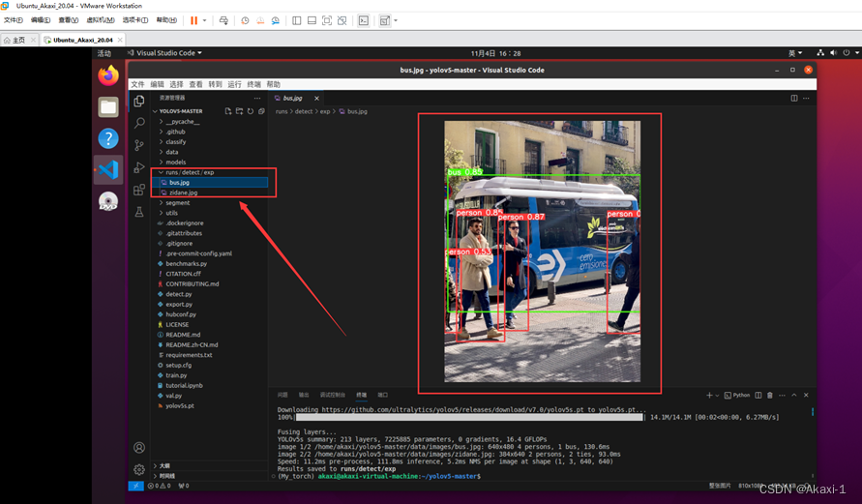Viewport: 862px width, 504px height.
Task: Switch to VMware 主页 tab
Action: (x=18, y=40)
